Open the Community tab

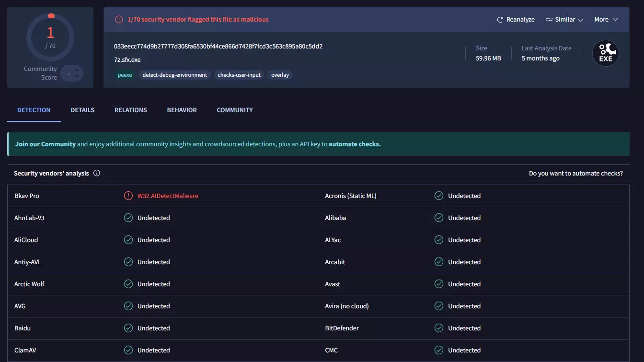click(x=234, y=110)
